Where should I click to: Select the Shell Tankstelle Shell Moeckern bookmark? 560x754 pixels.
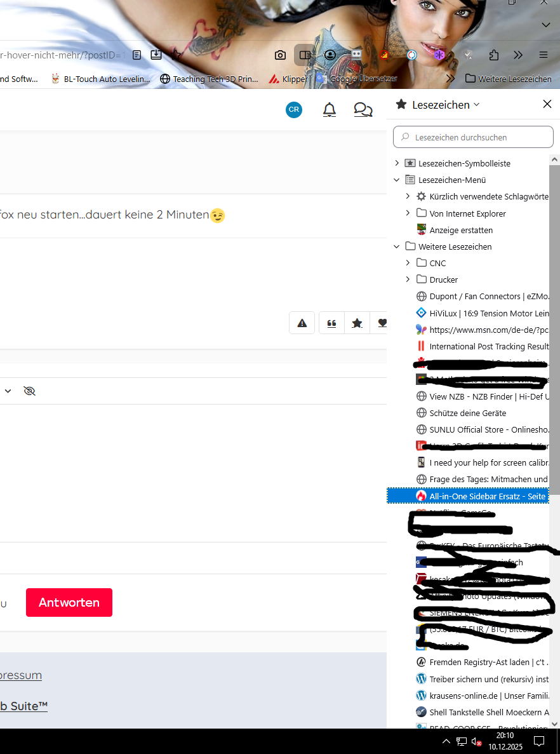[482, 712]
